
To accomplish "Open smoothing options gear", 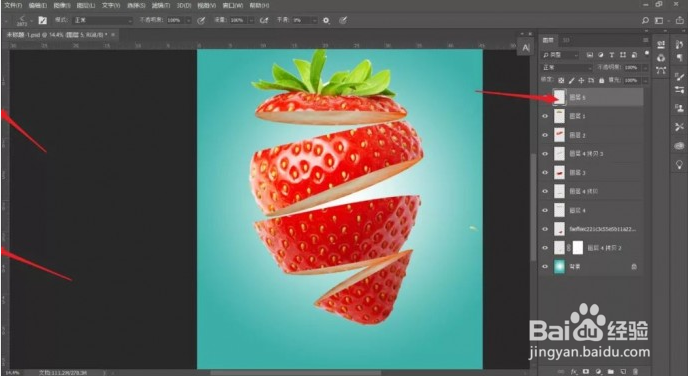I will tap(326, 20).
